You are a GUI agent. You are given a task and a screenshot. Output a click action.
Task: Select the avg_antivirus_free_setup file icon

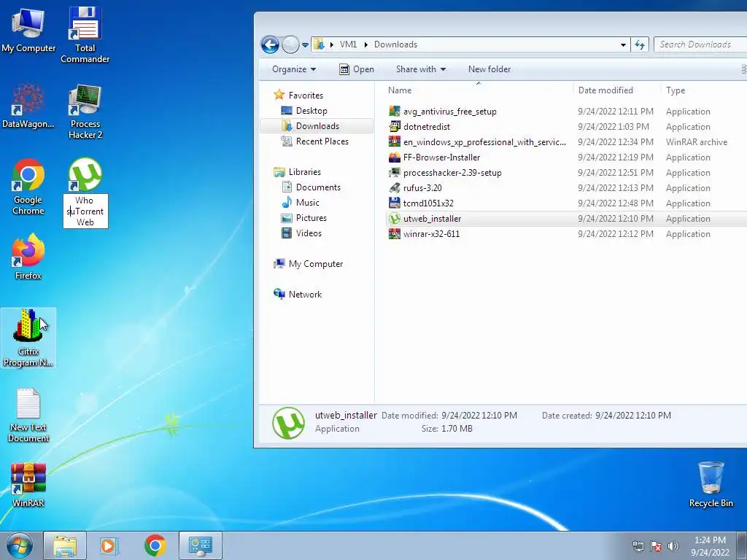(x=395, y=112)
